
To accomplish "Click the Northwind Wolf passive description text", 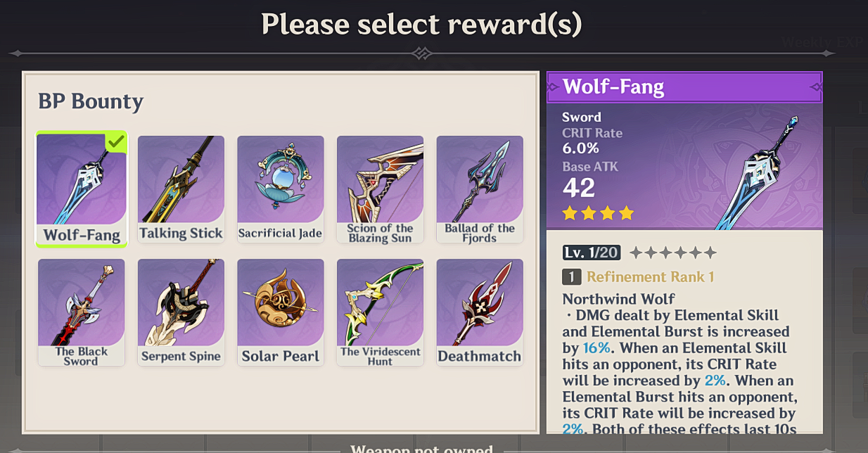I will 680,364.
